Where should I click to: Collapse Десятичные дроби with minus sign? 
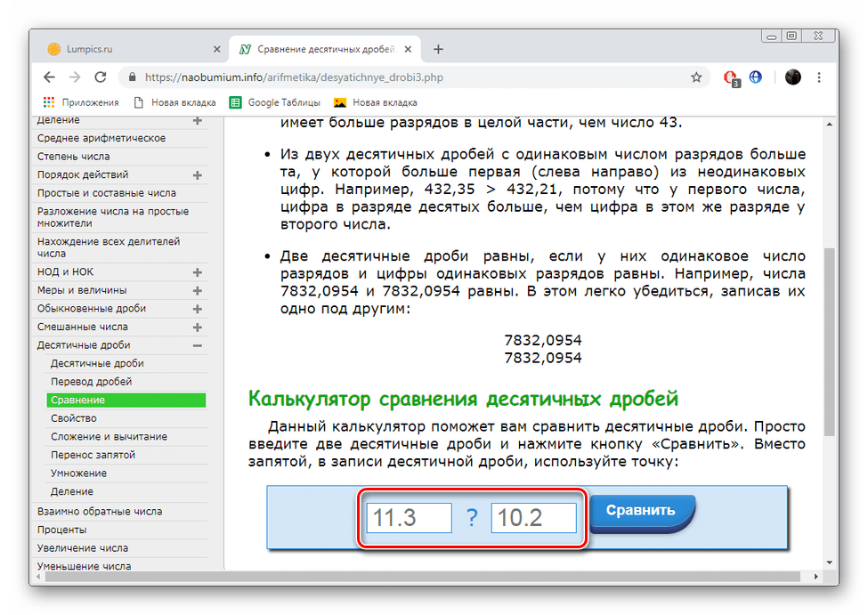click(197, 345)
